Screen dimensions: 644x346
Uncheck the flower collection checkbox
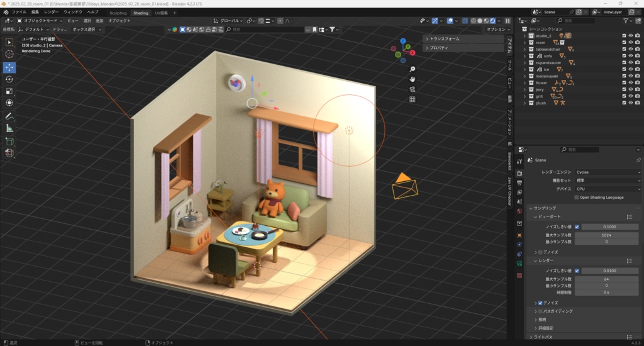click(624, 82)
